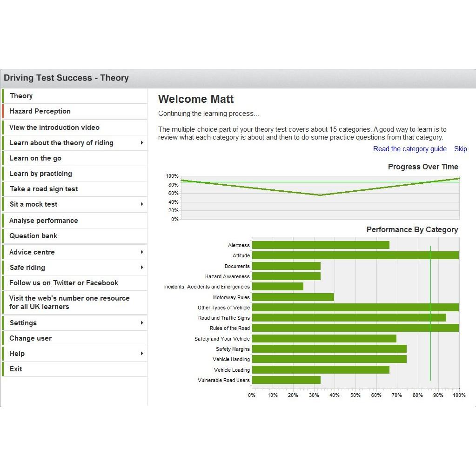Open Analyse performance
The height and width of the screenshot is (476, 476).
click(x=74, y=221)
